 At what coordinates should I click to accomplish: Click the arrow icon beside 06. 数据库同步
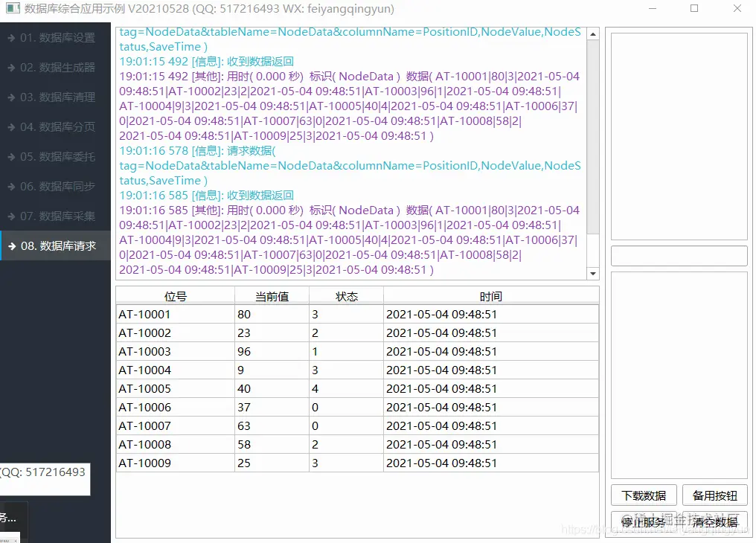[x=12, y=187]
